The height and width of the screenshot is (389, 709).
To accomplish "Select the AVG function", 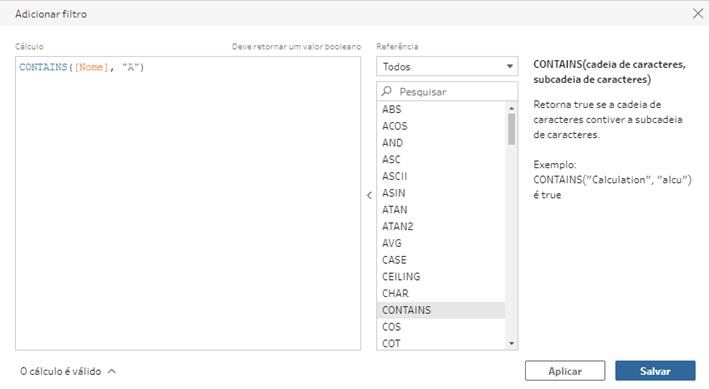I will pyautogui.click(x=441, y=243).
